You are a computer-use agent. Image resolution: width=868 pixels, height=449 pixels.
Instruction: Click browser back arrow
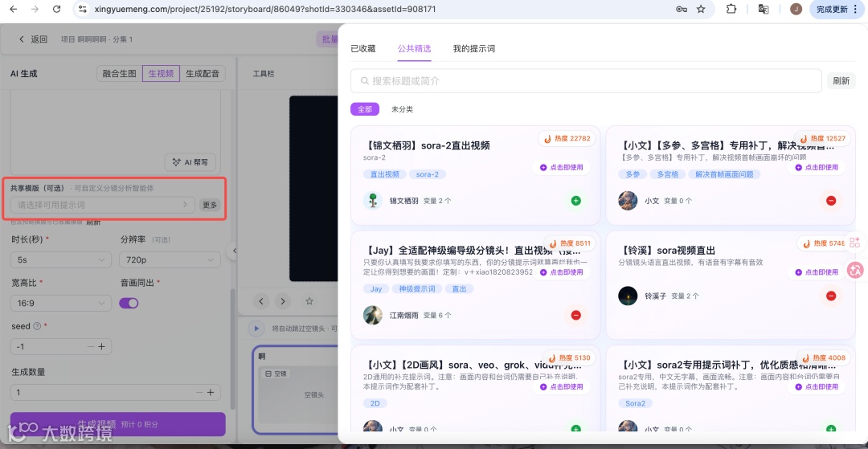point(14,9)
